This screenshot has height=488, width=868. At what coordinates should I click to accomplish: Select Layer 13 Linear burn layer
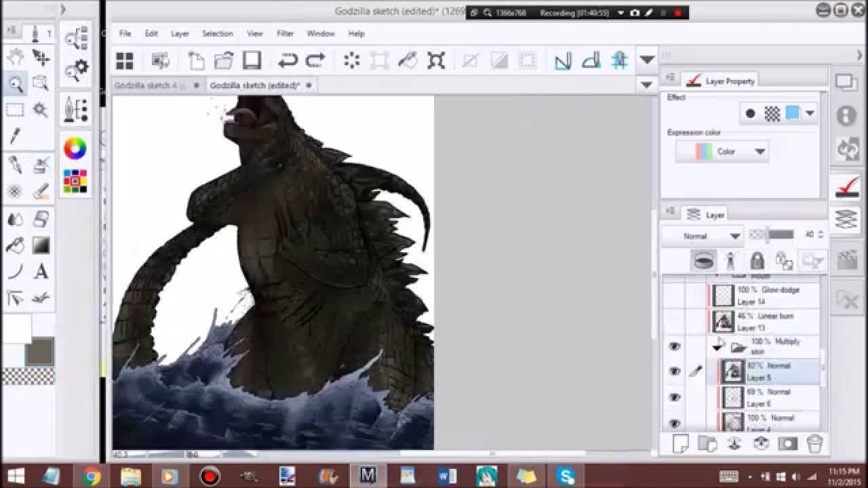pyautogui.click(x=765, y=321)
